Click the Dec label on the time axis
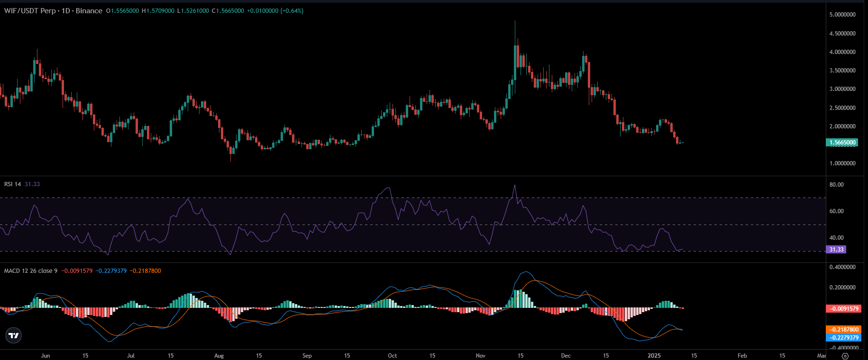This screenshot has width=868, height=360. (x=566, y=355)
